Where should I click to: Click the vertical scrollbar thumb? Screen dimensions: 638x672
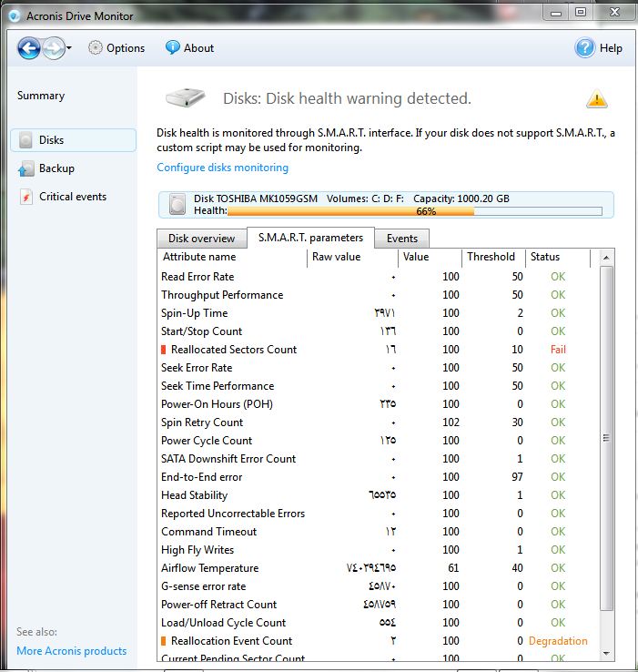[606, 438]
